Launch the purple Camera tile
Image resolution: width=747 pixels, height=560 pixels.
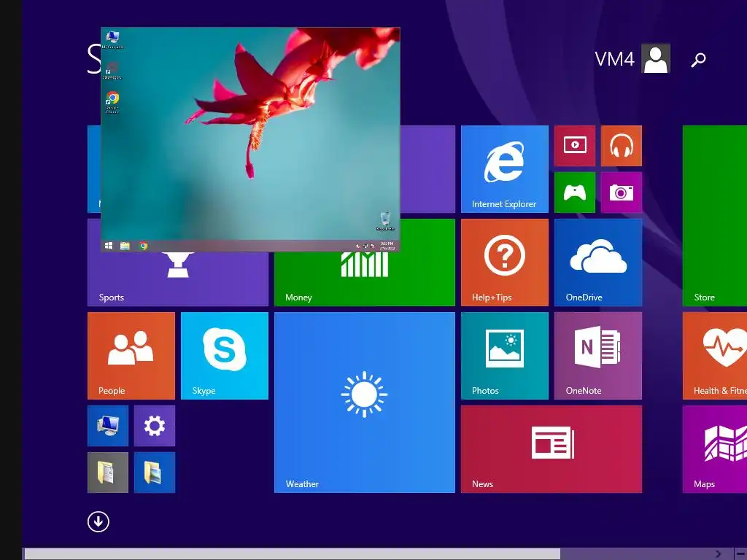pos(622,192)
